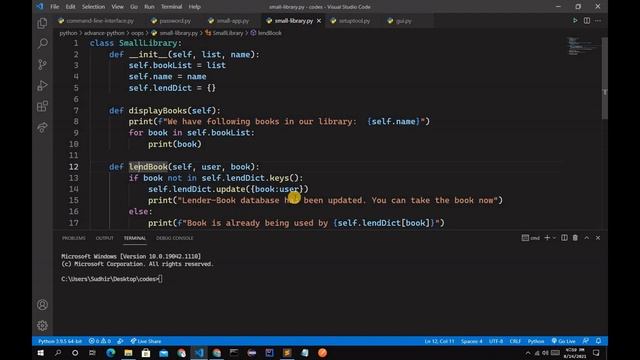The height and width of the screenshot is (360, 640).
Task: Split the terminal panel
Action: coord(564,238)
